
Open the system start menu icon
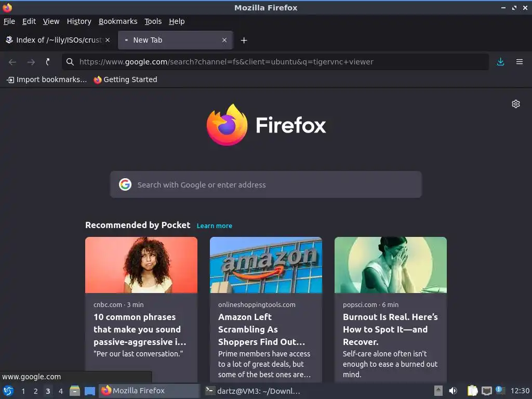(8, 391)
